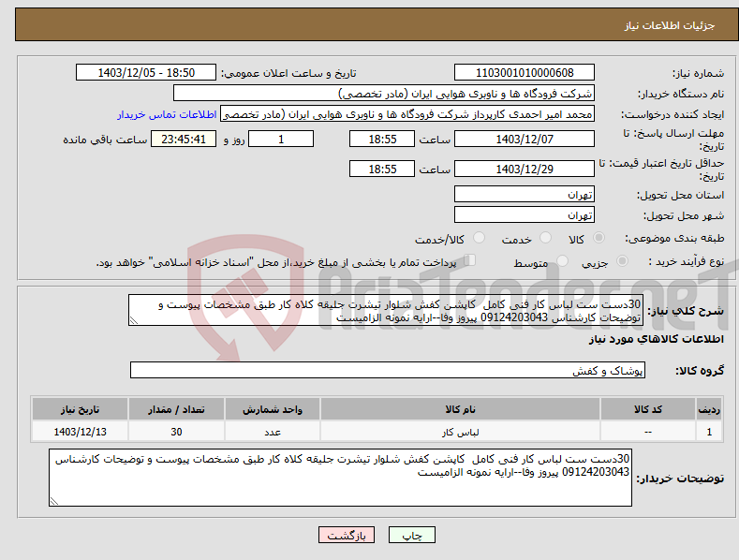Click the شماره نیاز label
Viewport: 739px width, 560px height.
tap(698, 74)
